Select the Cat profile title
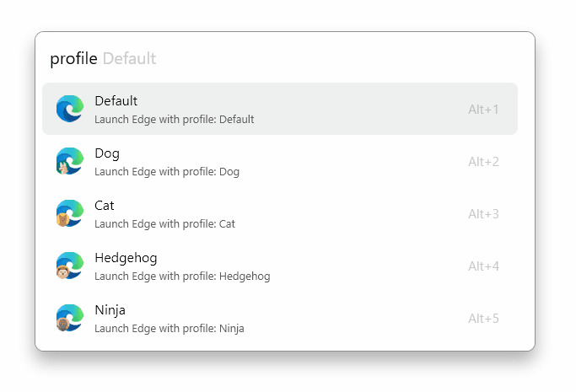576x392 pixels. pyautogui.click(x=105, y=206)
